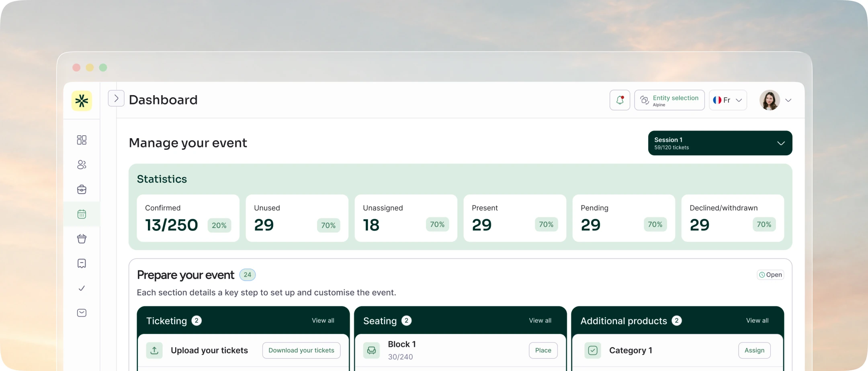Click the clock icon in Open badge
The height and width of the screenshot is (371, 868).
tap(762, 275)
